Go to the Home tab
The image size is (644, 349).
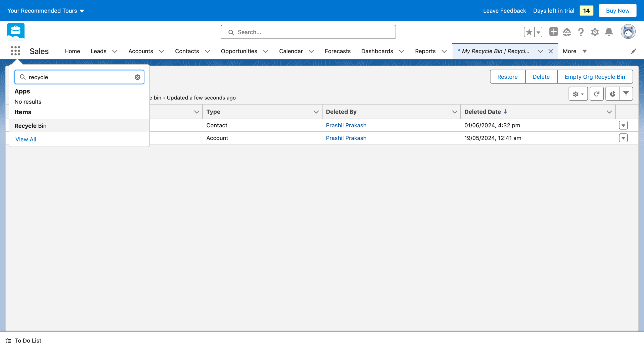pyautogui.click(x=72, y=51)
